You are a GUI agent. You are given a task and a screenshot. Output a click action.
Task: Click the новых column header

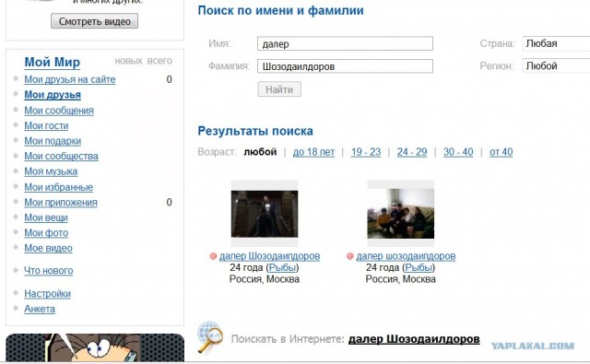click(x=128, y=61)
